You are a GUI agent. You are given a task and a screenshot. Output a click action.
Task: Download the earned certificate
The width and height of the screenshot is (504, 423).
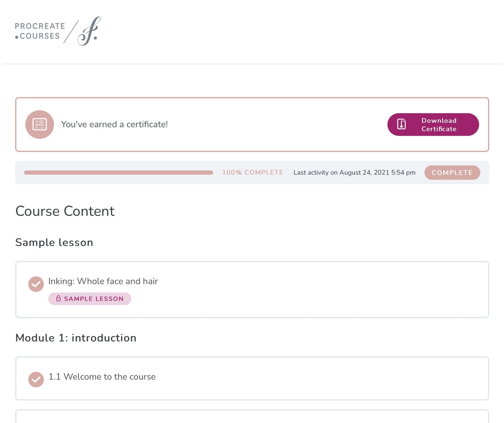point(433,124)
